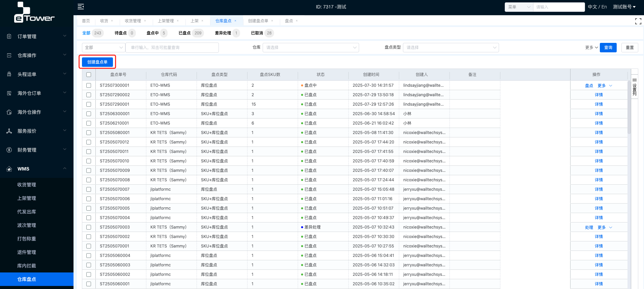Enter fullscreen mode using the expand icon
Viewport: 644px width, 289px height.
(x=638, y=21)
